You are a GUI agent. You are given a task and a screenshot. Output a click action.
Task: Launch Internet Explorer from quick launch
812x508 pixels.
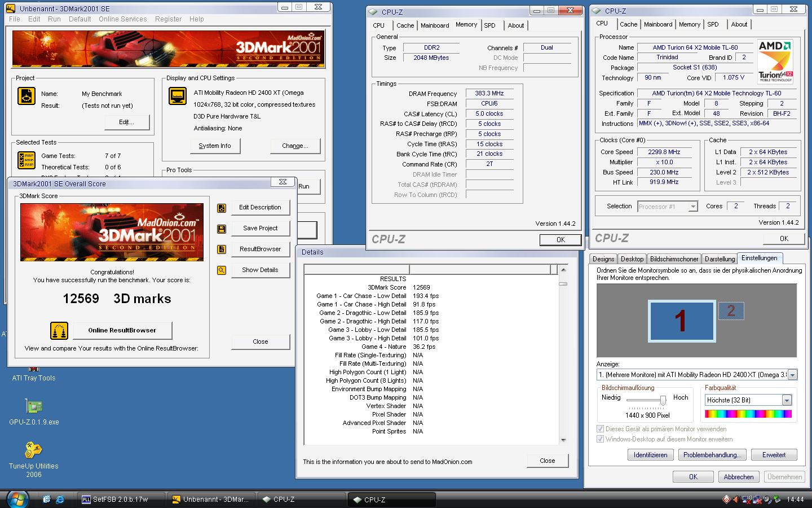(x=60, y=499)
